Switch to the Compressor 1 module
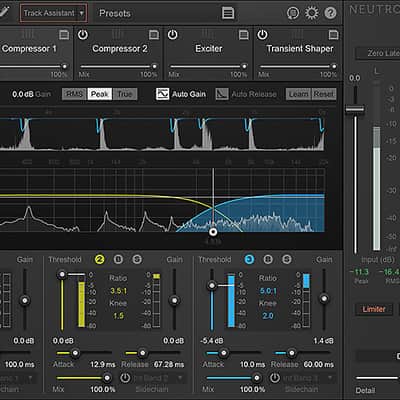 [29, 49]
